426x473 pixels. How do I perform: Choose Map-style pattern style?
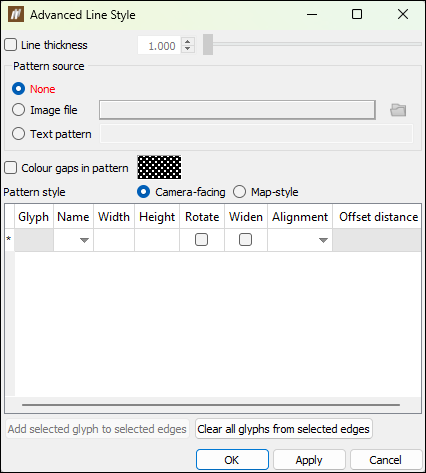coord(239,192)
